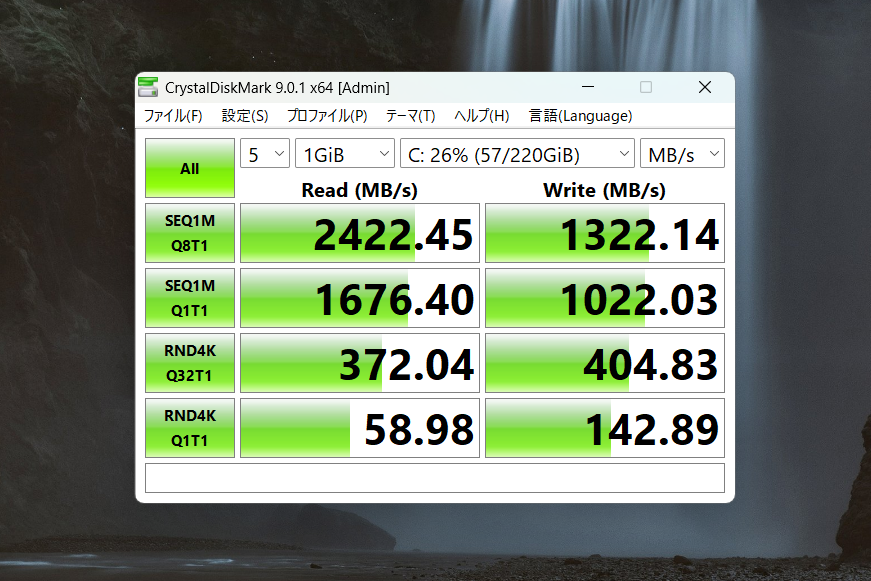This screenshot has height=581, width=871.
Task: Minimize the CrystalDiskMark window
Action: (x=588, y=87)
